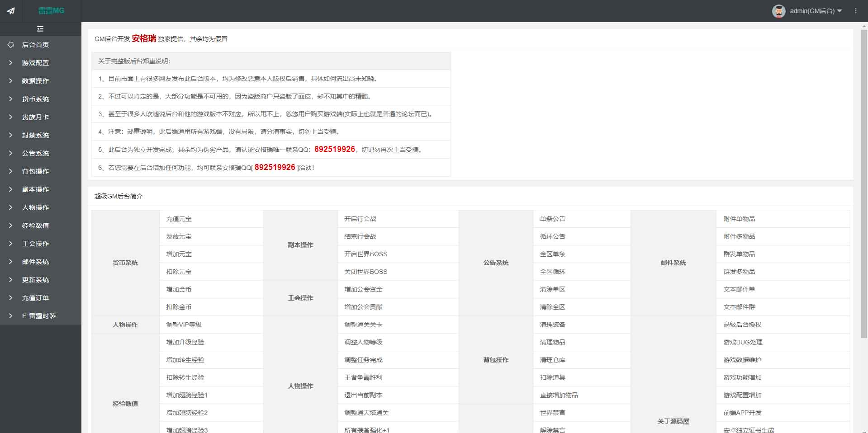Click the paper plane logo icon

(11, 11)
